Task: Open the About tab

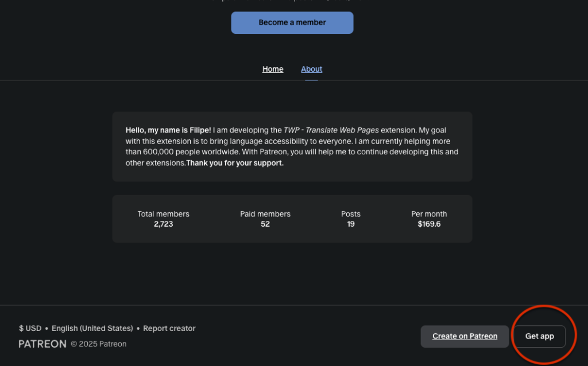Action: click(311, 69)
